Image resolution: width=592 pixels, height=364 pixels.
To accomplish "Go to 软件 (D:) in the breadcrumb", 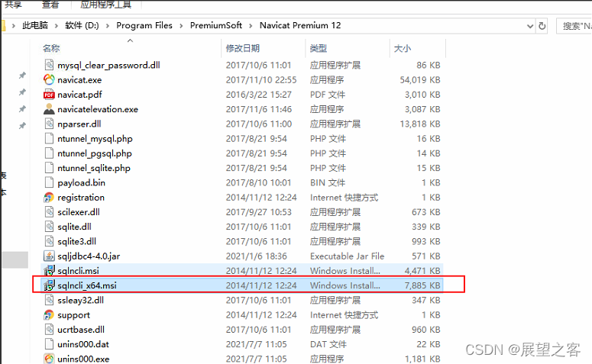I will (82, 26).
